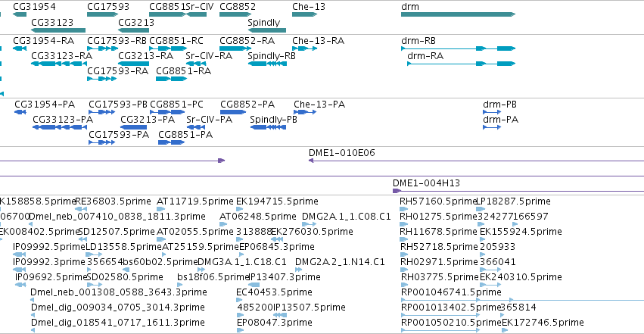Image resolution: width=644 pixels, height=334 pixels.
Task: Click EST label EK155924.5prime
Action: click(x=521, y=232)
